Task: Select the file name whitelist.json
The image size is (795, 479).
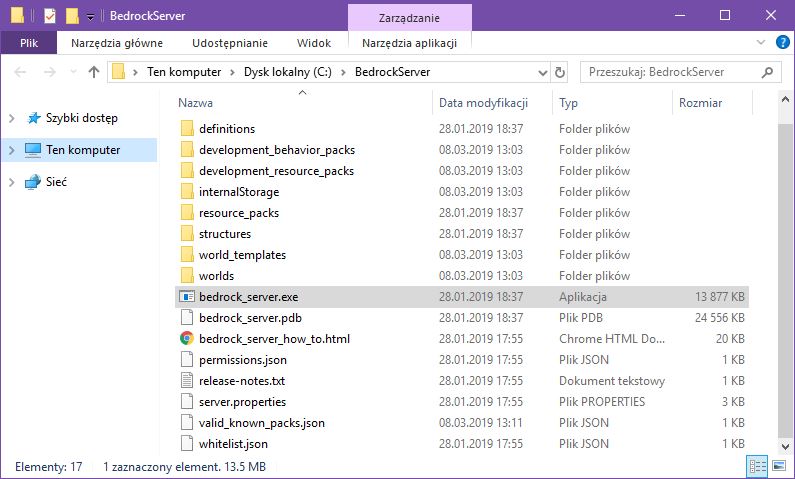Action: (x=233, y=444)
